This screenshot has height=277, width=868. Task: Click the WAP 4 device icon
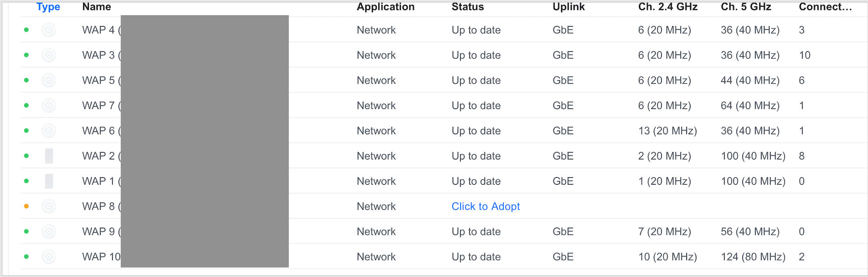click(x=49, y=30)
